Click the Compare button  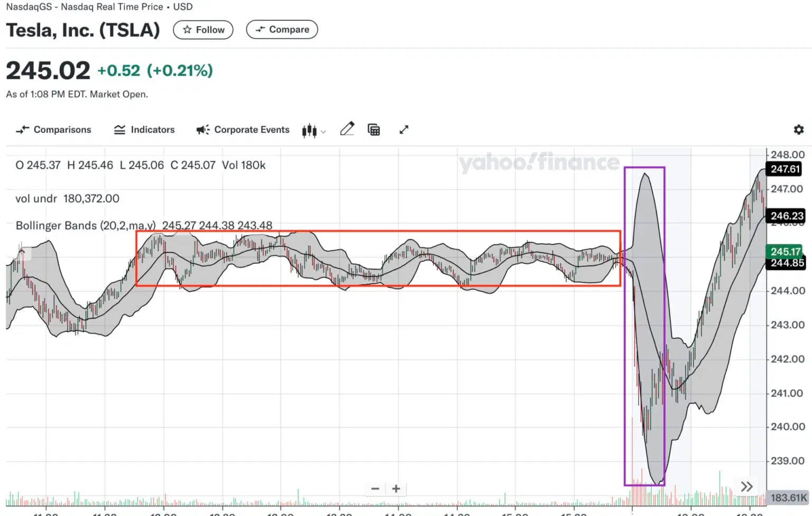(282, 30)
